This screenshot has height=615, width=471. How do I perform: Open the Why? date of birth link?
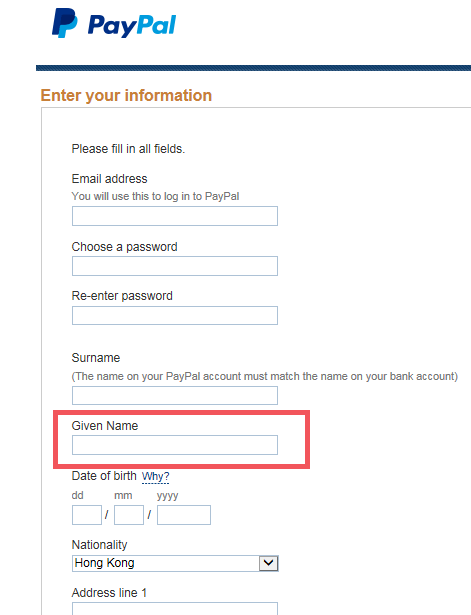click(156, 477)
